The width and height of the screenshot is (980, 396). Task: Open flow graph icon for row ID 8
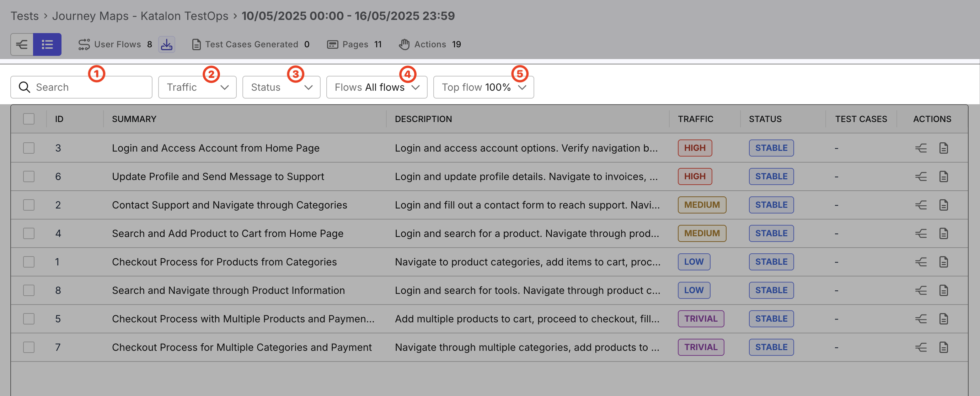[921, 290]
